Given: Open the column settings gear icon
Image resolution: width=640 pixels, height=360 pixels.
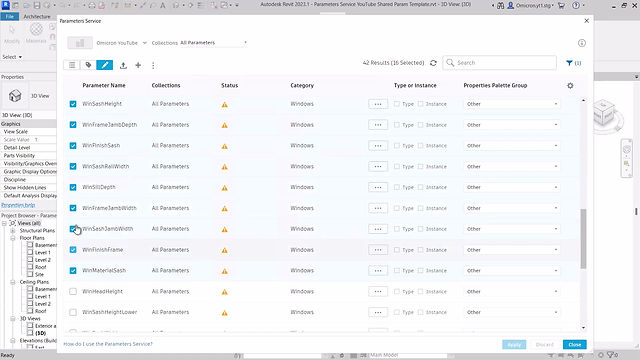Looking at the screenshot, I should tap(570, 86).
